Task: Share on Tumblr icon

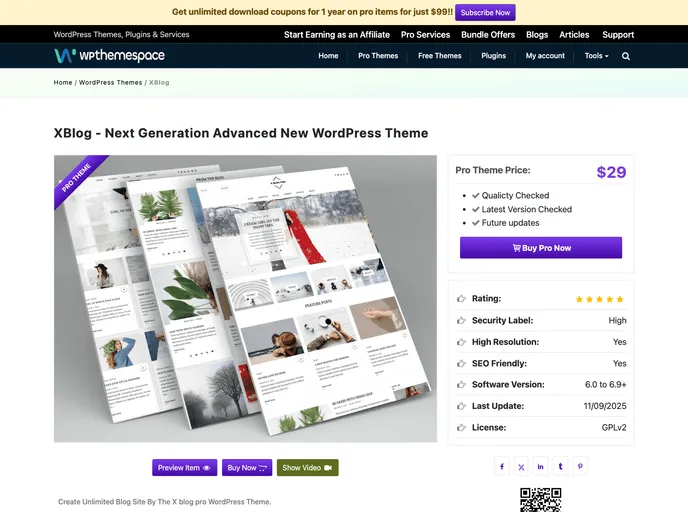Action: [561, 466]
